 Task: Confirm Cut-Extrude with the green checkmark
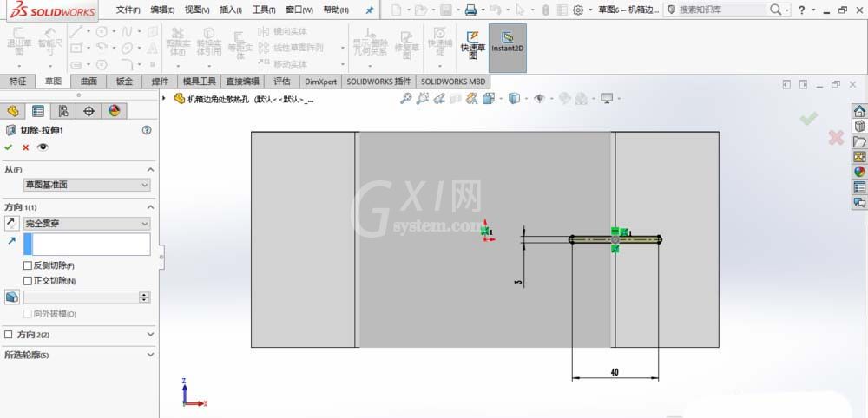(x=9, y=147)
